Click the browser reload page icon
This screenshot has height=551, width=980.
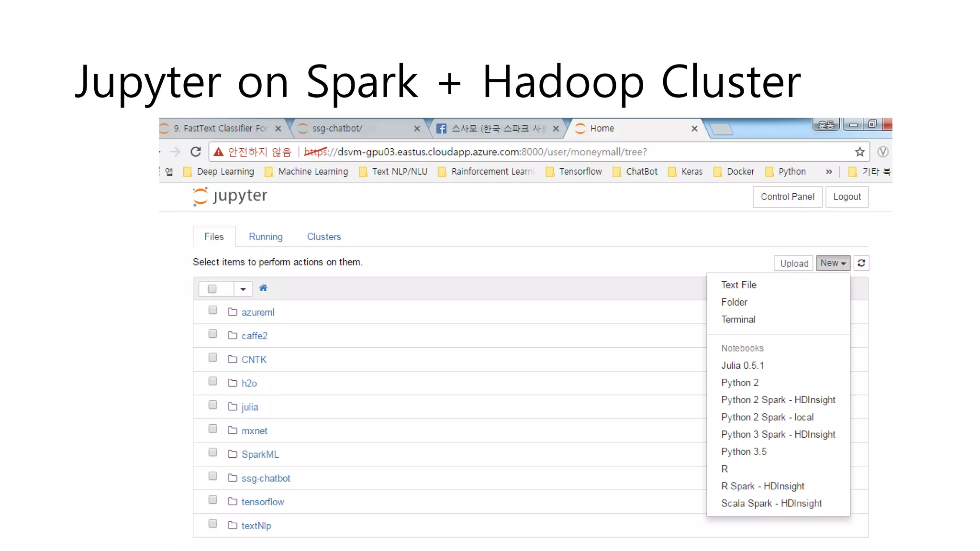(196, 152)
